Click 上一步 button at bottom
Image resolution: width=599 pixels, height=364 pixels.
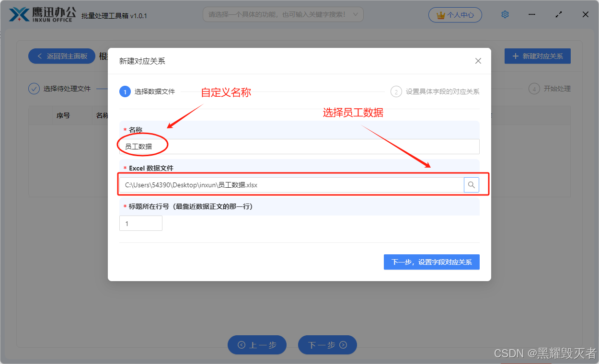point(257,345)
